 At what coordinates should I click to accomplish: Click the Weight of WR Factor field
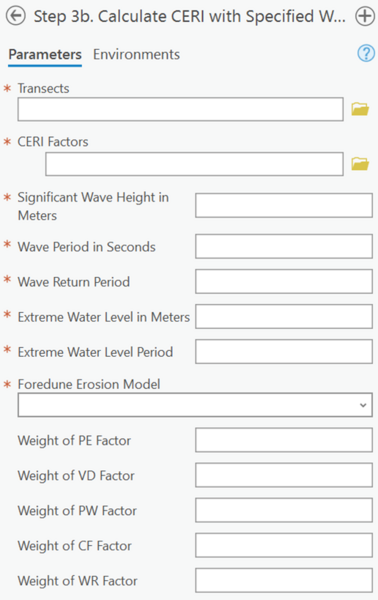point(284,580)
